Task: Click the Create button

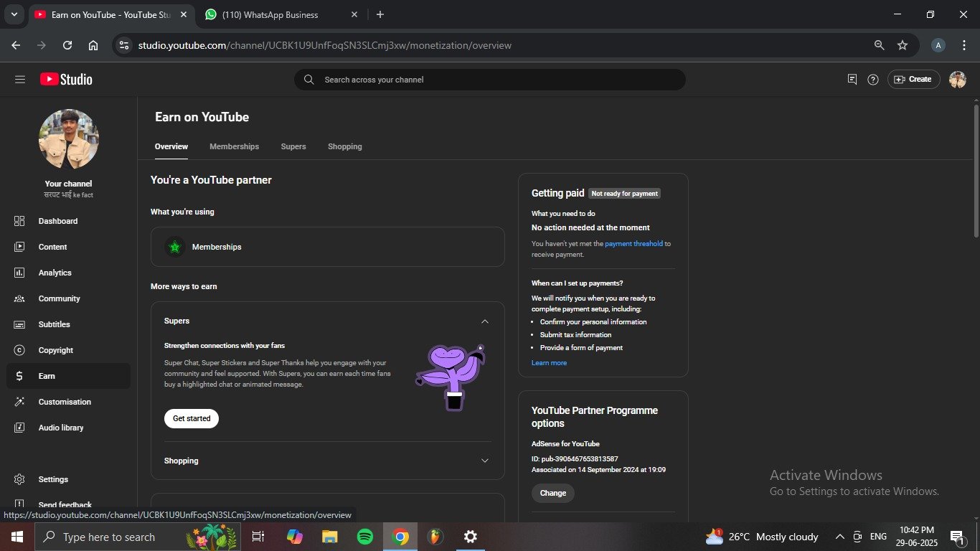Action: (913, 80)
